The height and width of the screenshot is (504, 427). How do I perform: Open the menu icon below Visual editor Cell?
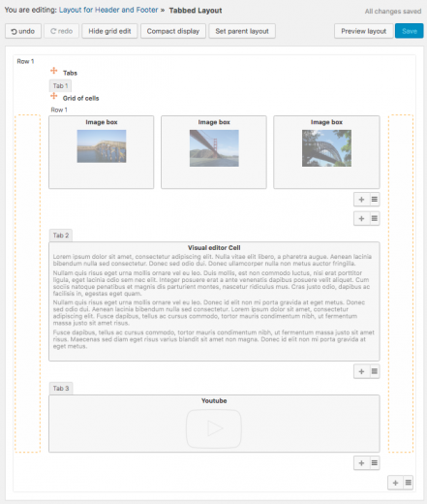point(374,371)
